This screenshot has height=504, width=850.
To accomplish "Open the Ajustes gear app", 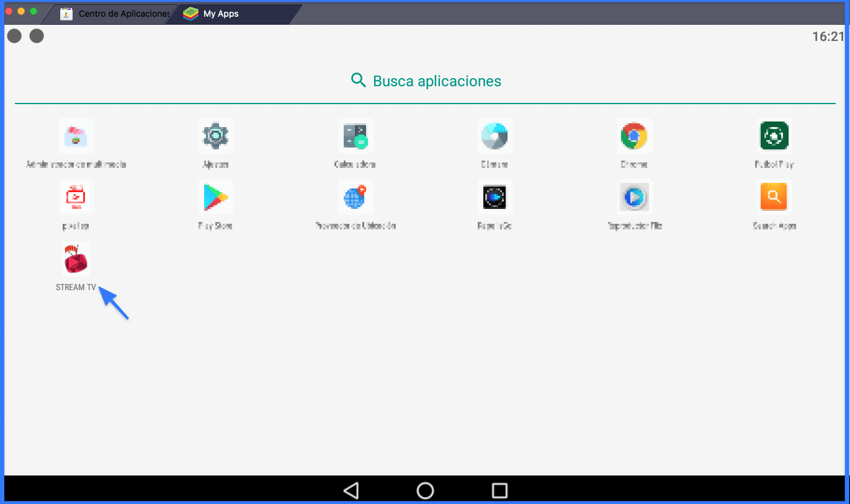I will point(216,136).
